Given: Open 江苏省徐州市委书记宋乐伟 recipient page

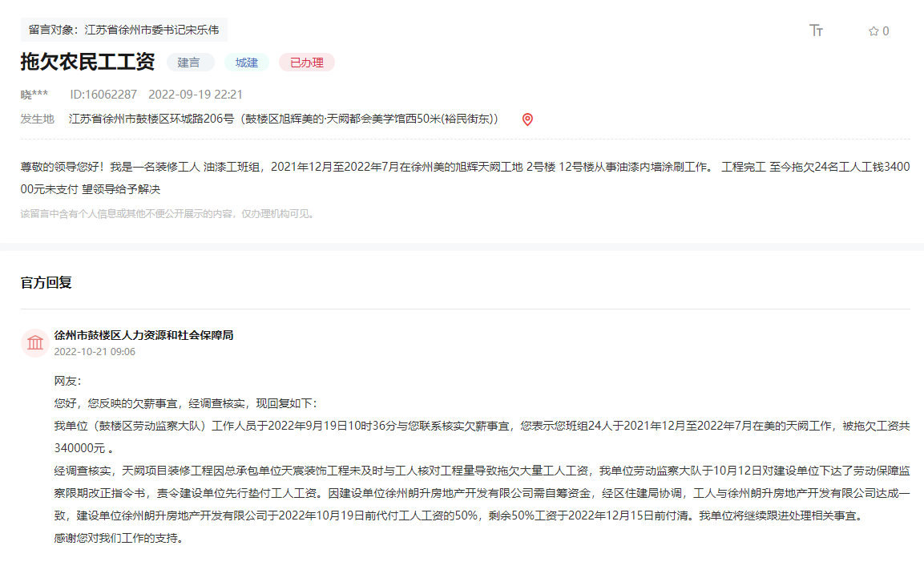Looking at the screenshot, I should (156, 29).
